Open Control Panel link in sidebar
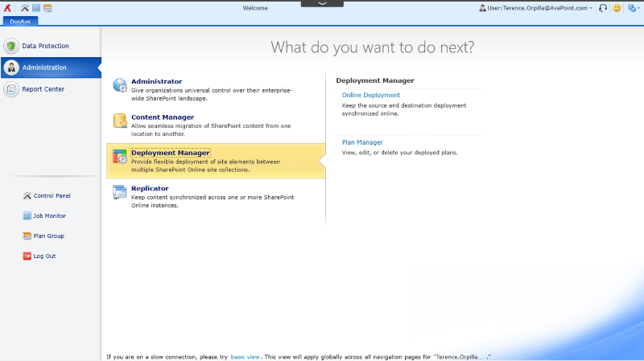 coord(52,195)
